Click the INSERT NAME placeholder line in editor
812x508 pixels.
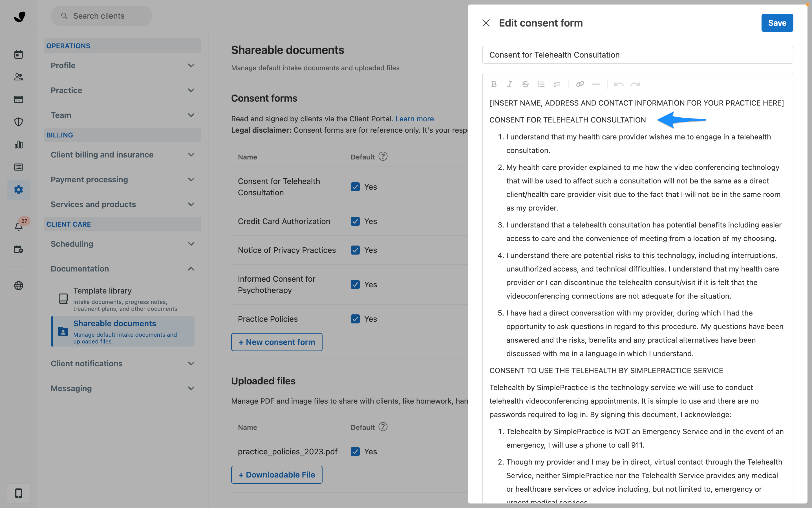coord(637,103)
